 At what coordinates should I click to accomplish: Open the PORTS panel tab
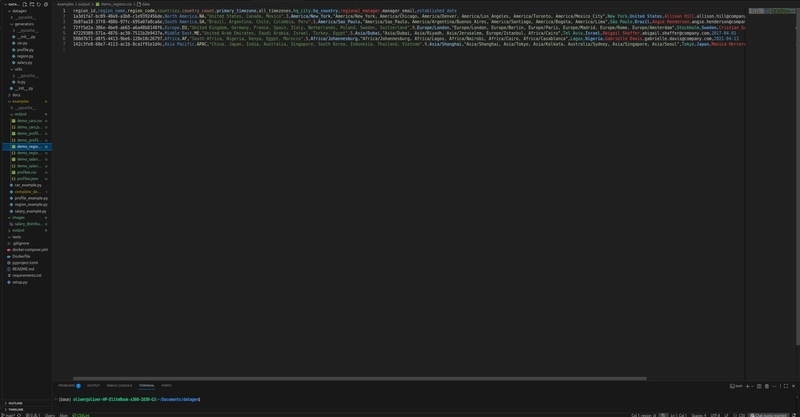pos(166,385)
